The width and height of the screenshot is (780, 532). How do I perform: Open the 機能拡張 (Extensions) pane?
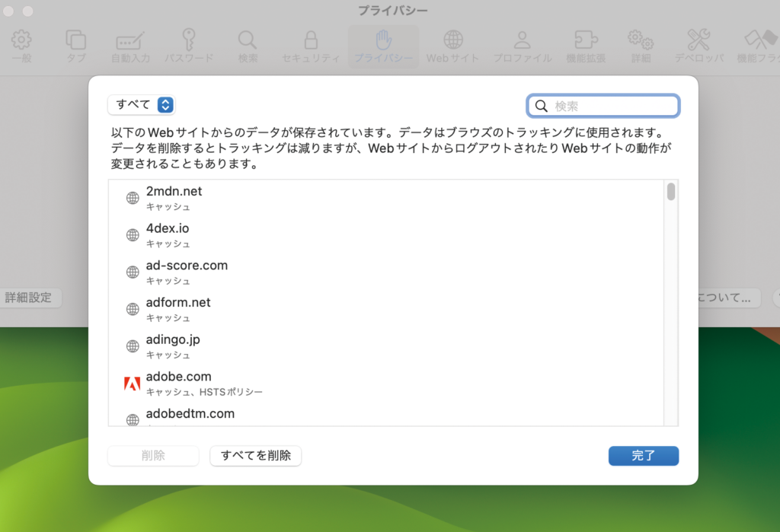tap(586, 46)
